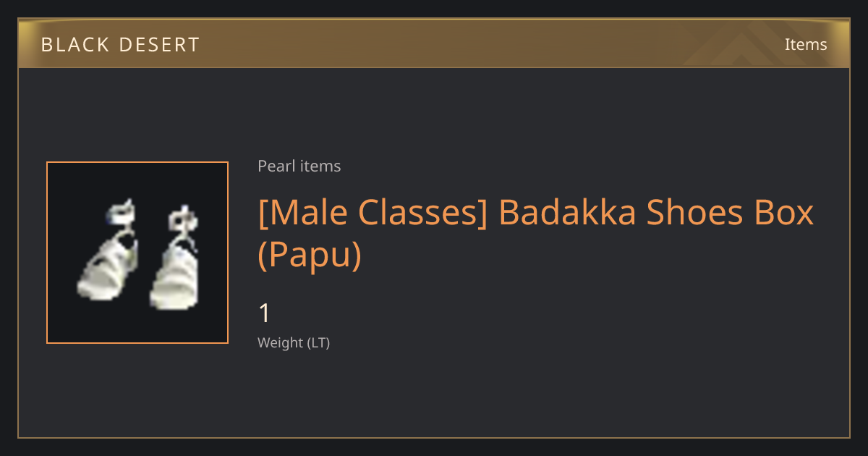Select the Pearl items category label
The width and height of the screenshot is (868, 456).
click(299, 166)
